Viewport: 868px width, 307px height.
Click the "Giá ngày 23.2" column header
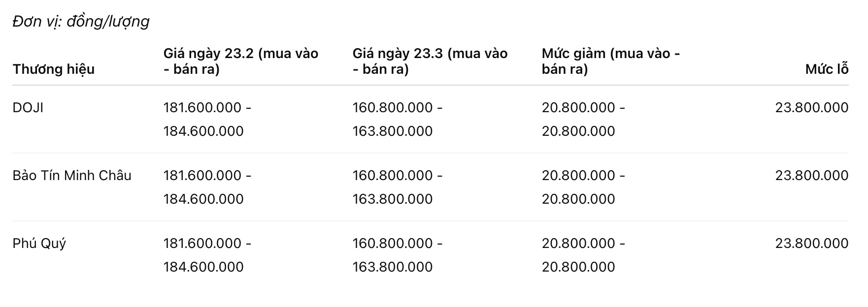[241, 61]
